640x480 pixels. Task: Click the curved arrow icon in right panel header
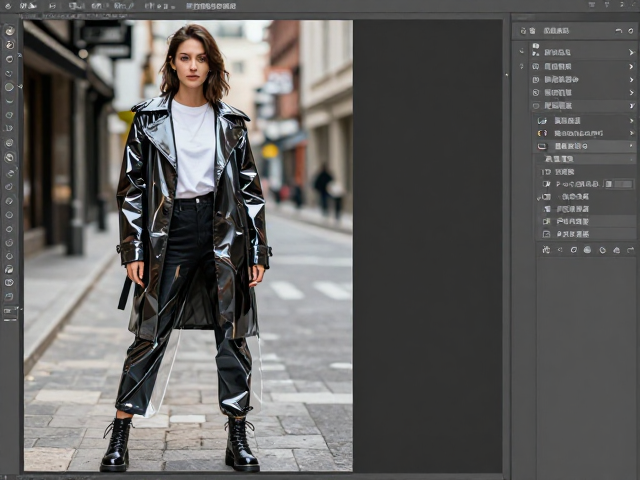coord(619,31)
